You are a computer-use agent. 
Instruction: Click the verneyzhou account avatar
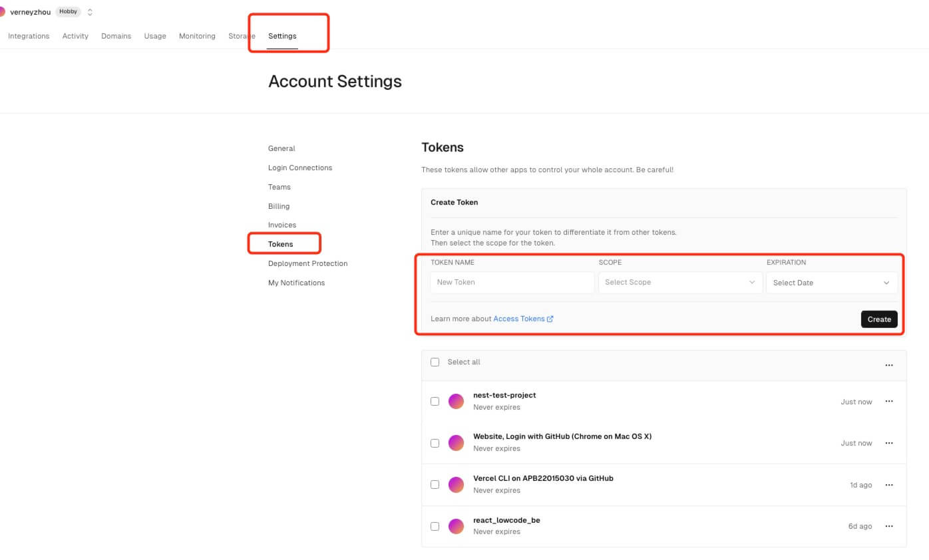(2, 12)
